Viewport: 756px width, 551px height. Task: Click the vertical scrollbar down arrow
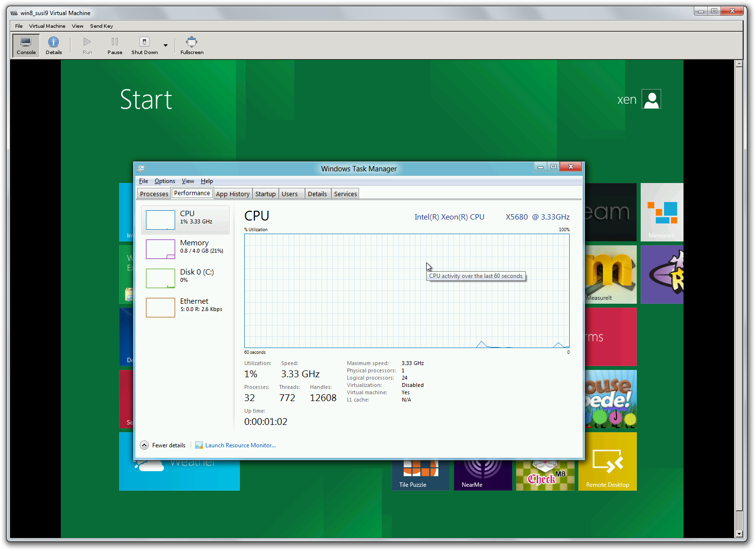pos(739,534)
